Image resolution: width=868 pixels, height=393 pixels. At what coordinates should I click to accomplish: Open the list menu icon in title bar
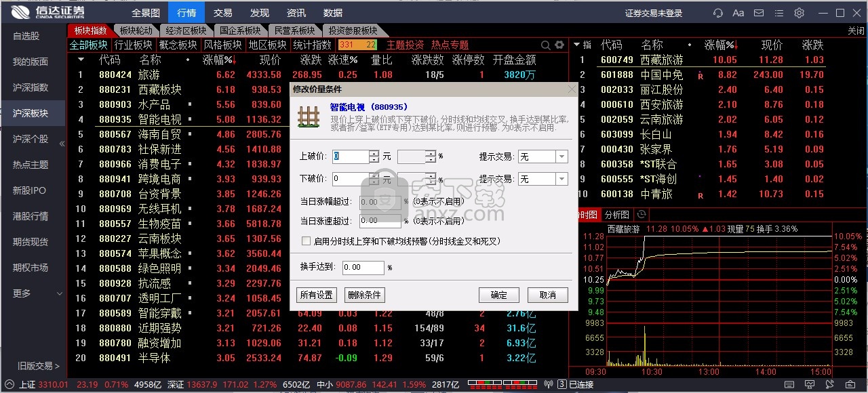779,13
